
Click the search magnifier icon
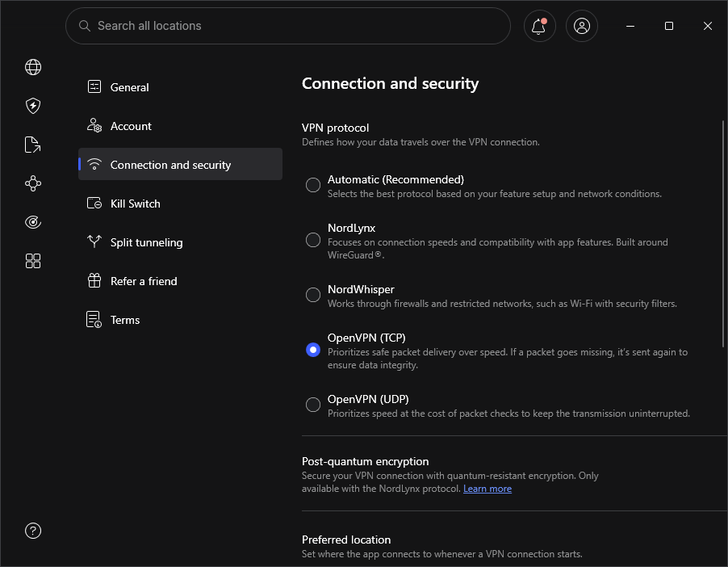coord(85,26)
